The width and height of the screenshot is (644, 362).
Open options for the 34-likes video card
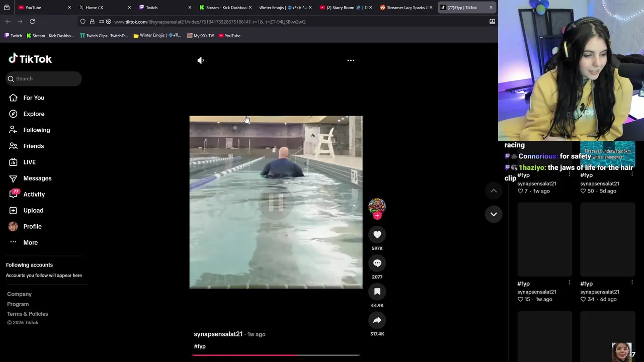(632, 283)
